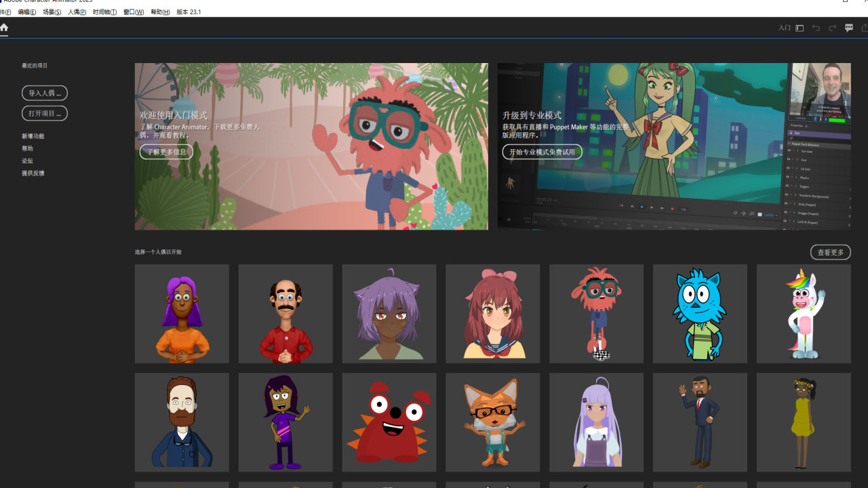Select the fox puppet thumbnail
Viewport: 868px width, 488px height.
492,422
